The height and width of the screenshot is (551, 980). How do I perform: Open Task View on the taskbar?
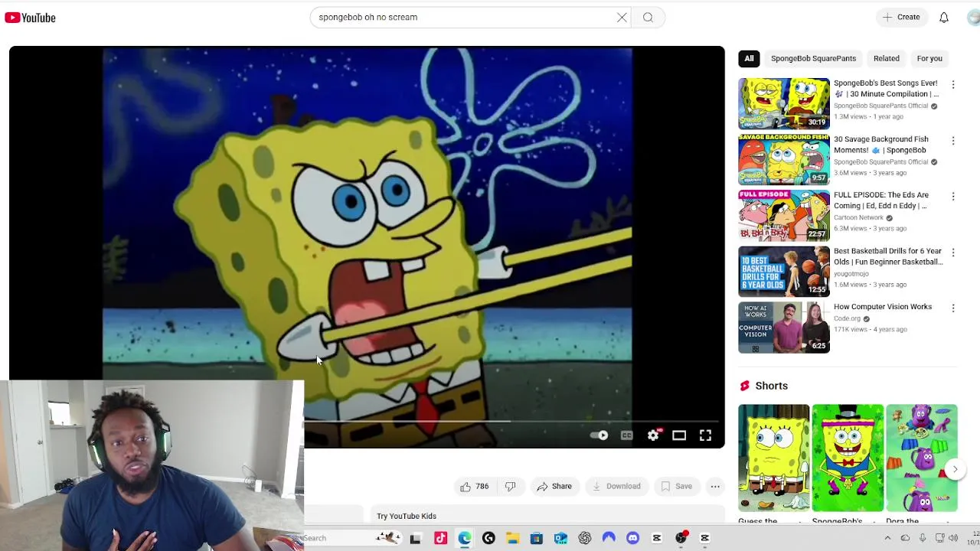tap(415, 539)
